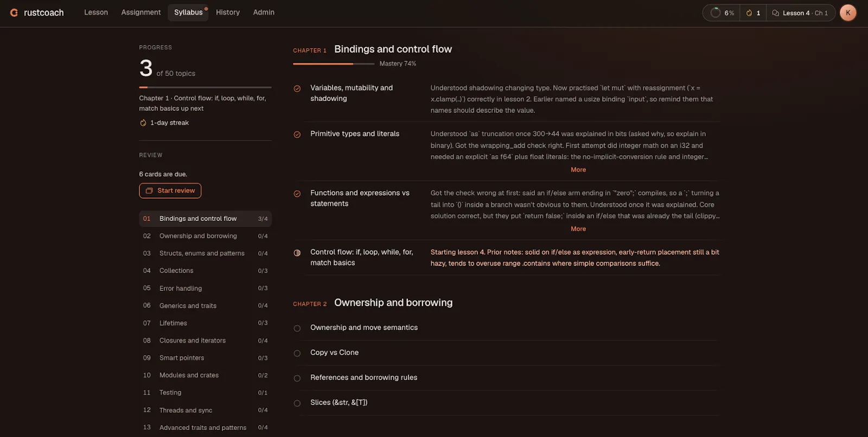Click completed check icon for Primitive types and literals

pyautogui.click(x=297, y=135)
